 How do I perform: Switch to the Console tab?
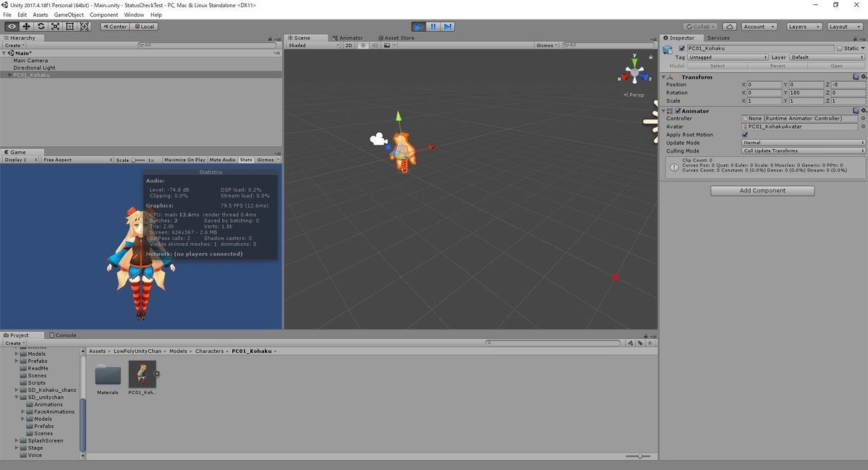[63, 335]
